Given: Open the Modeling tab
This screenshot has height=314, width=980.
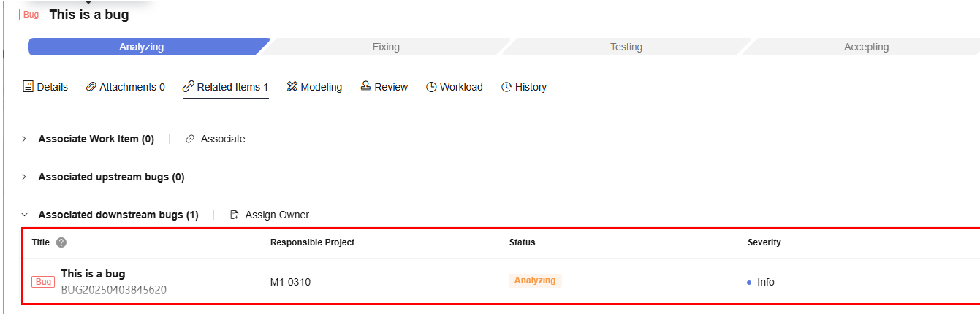Looking at the screenshot, I should point(314,87).
